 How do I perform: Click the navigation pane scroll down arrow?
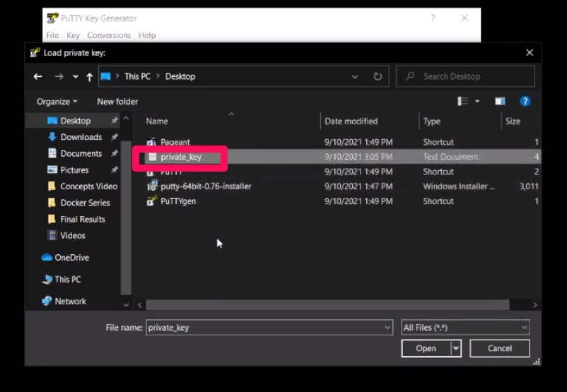[126, 304]
